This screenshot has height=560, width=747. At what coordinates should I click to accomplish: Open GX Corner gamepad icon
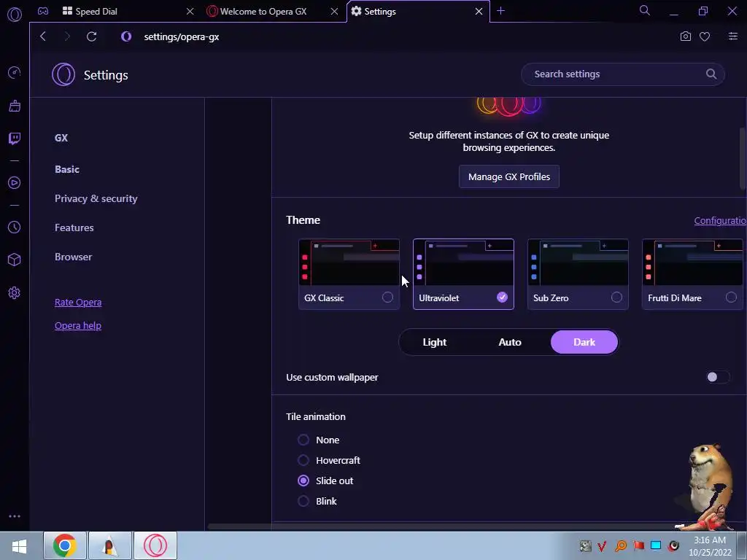tap(43, 11)
